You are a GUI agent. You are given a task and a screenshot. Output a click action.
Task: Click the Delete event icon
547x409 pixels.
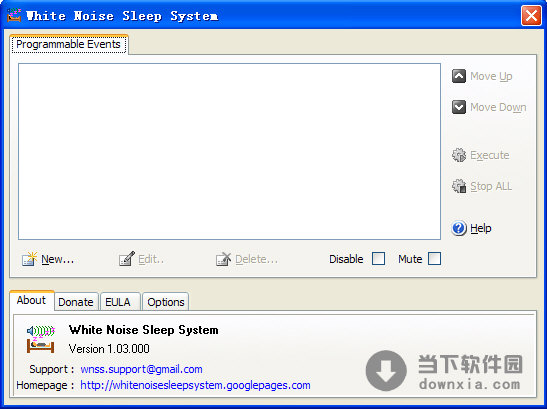tap(223, 259)
